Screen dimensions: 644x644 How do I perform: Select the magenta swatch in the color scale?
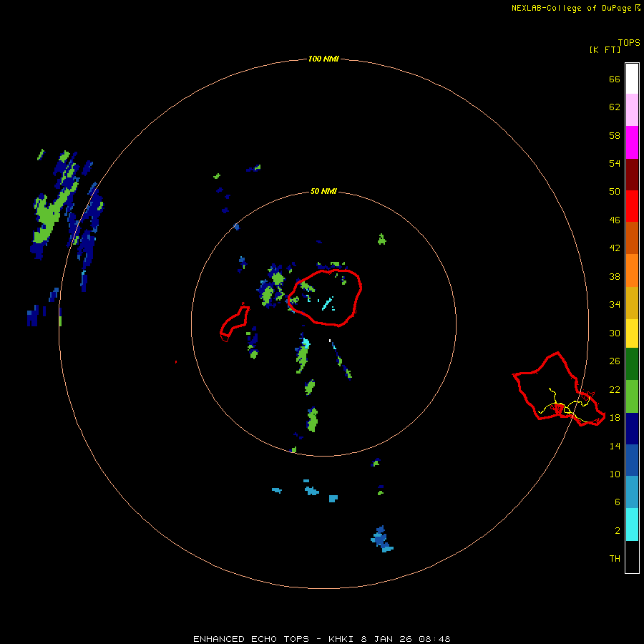(x=632, y=142)
